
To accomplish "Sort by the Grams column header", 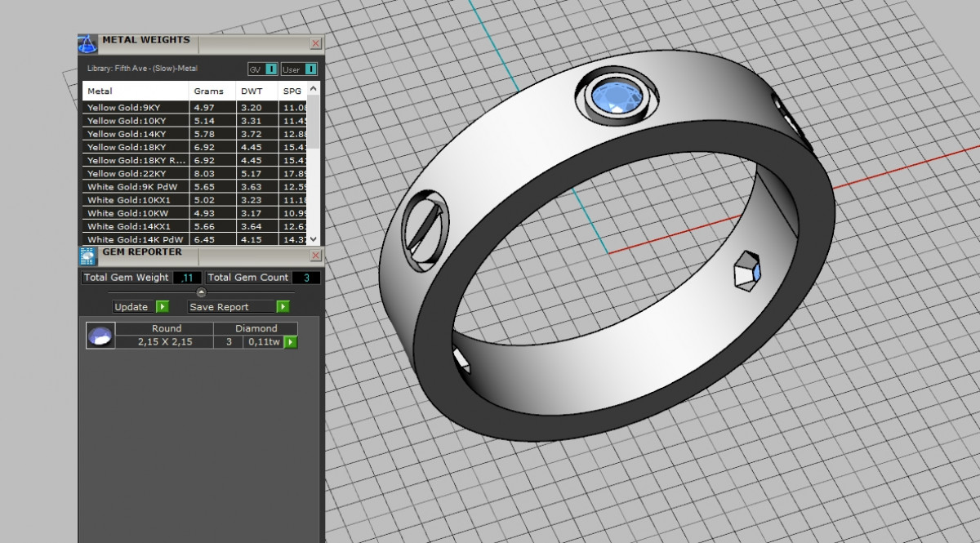I will pyautogui.click(x=209, y=91).
